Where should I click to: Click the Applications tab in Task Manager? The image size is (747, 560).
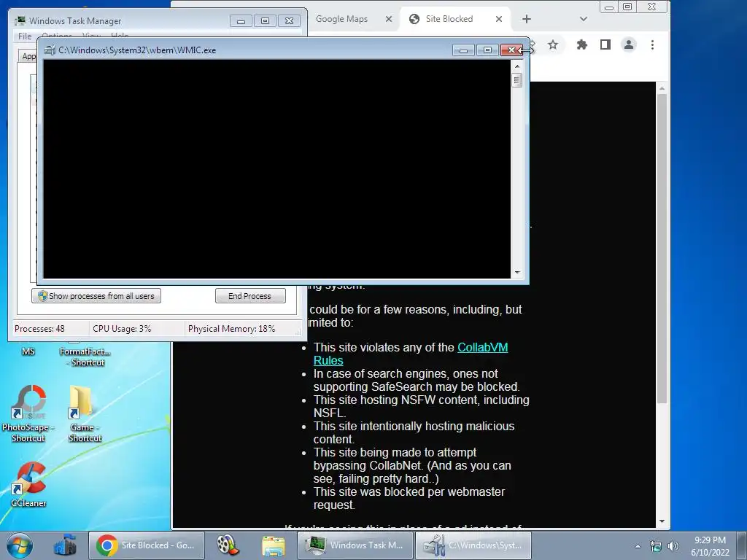28,56
